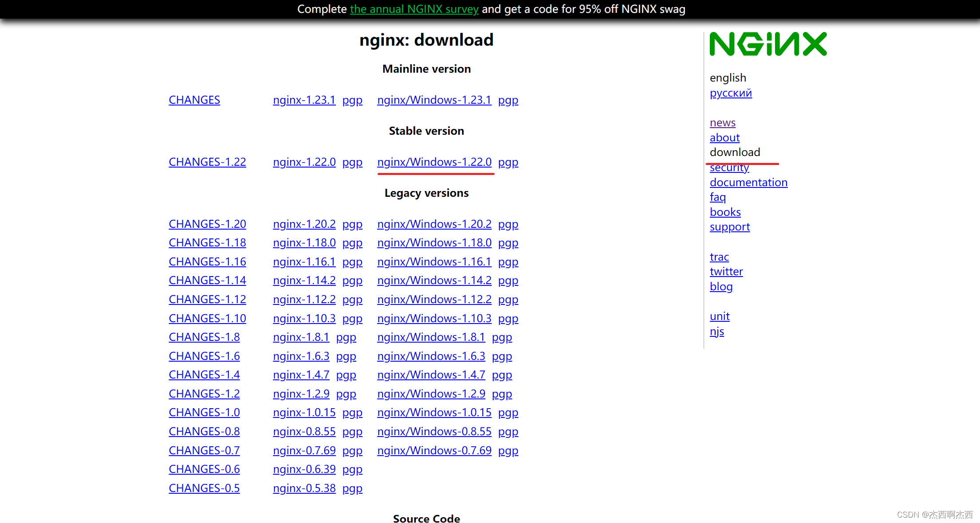The height and width of the screenshot is (523, 980).
Task: Download nginx/Windows-1.22.0 stable version
Action: [434, 162]
